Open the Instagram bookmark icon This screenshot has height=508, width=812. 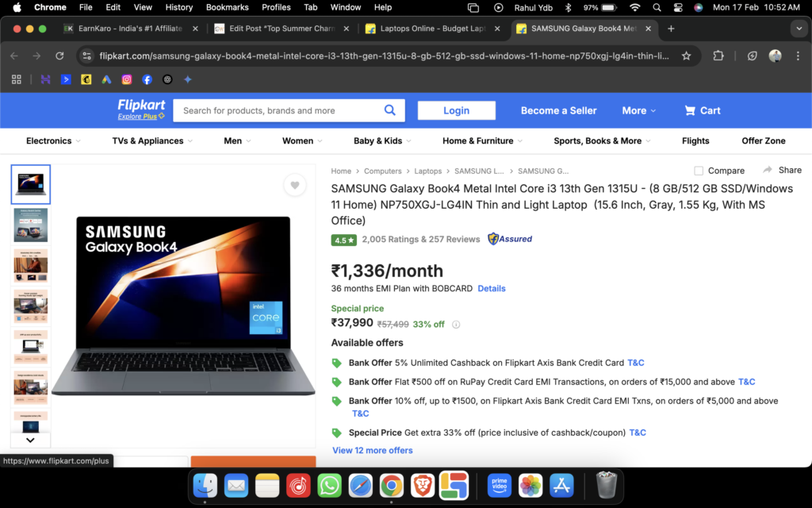click(127, 79)
